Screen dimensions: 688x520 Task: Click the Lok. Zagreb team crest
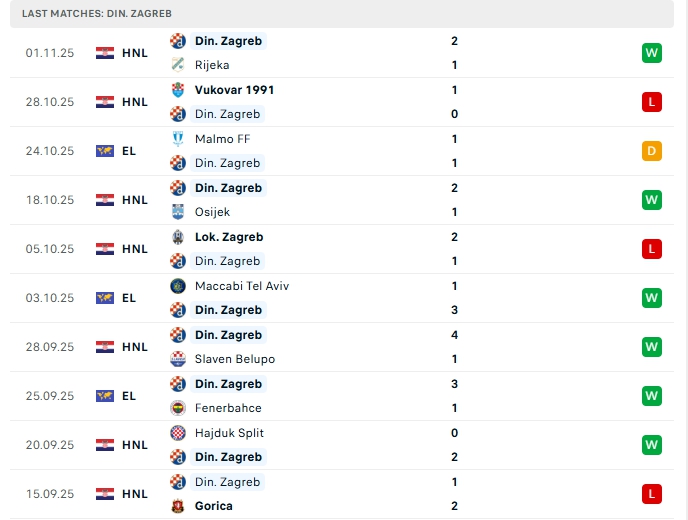[x=177, y=237]
